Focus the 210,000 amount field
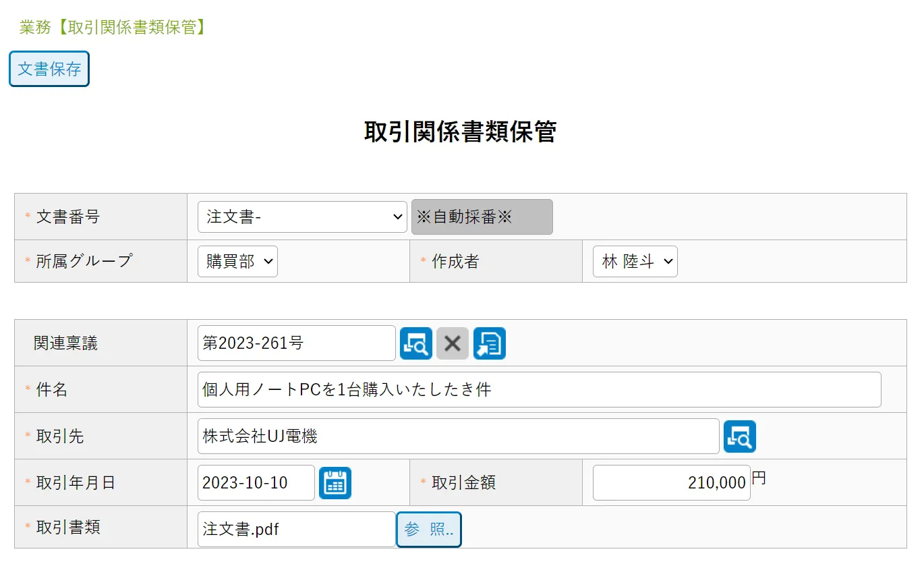Viewport: 924px width, 564px height. tap(672, 483)
